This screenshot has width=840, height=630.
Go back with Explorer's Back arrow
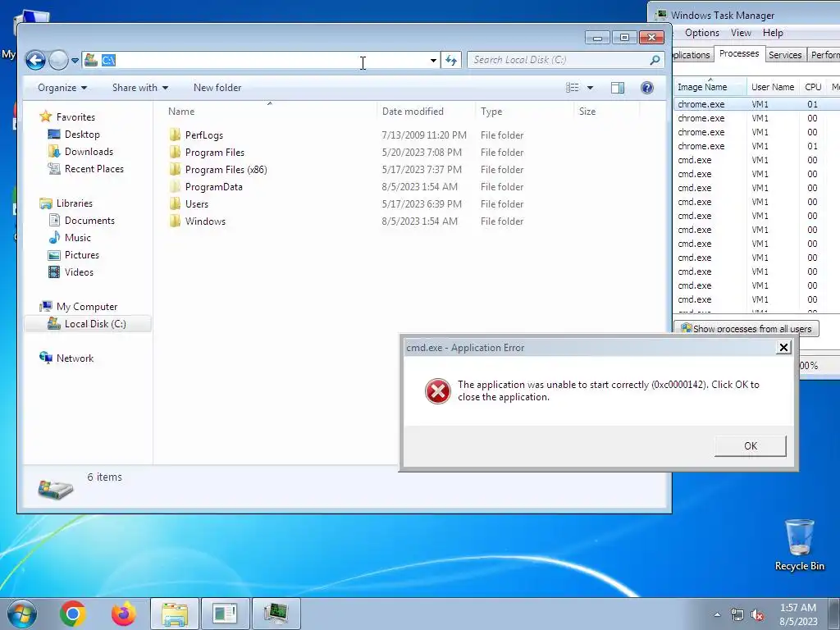point(36,60)
